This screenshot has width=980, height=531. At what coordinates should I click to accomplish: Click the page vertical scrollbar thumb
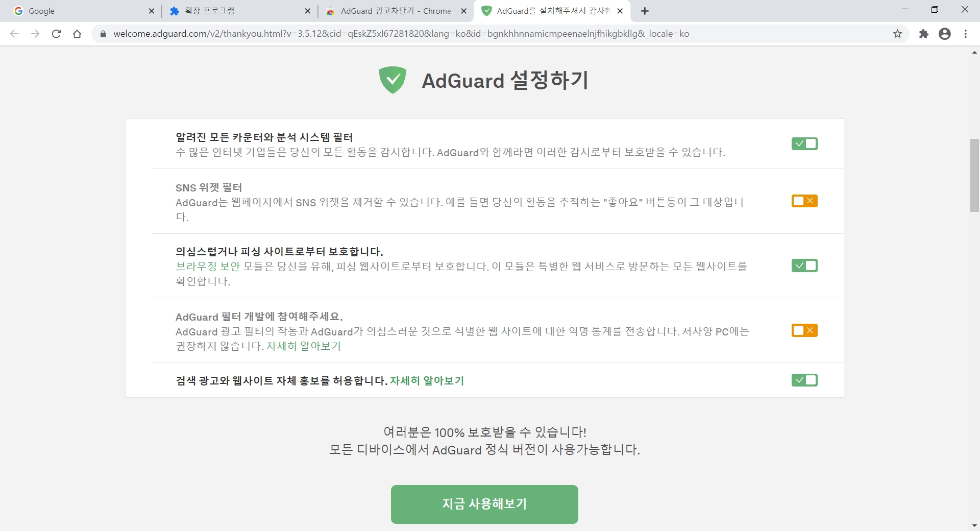pos(974,175)
